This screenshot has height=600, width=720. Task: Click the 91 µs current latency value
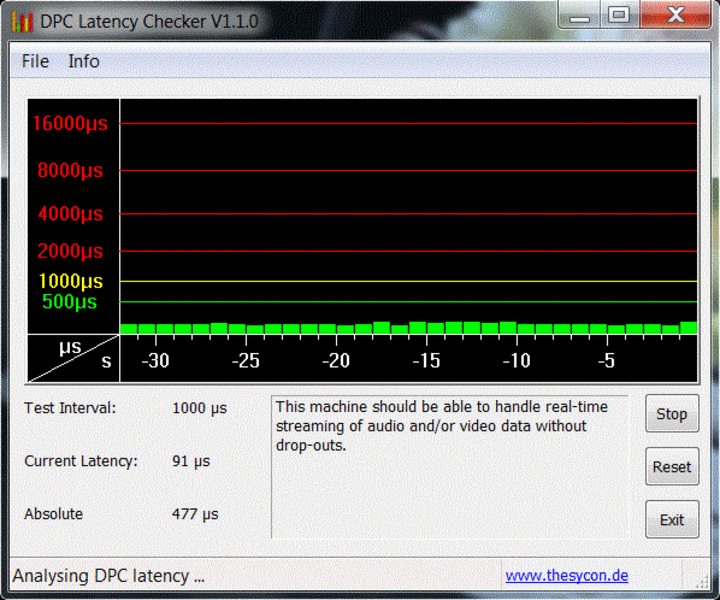(191, 461)
